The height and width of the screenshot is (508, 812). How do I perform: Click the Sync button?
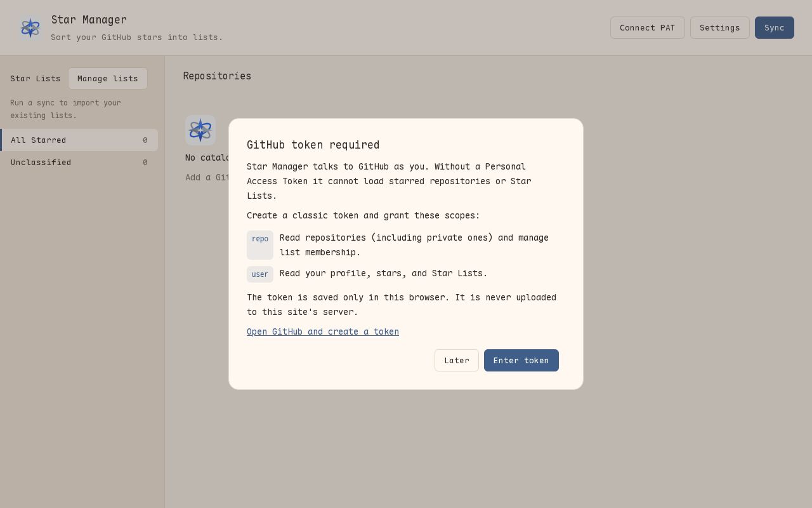point(774,28)
